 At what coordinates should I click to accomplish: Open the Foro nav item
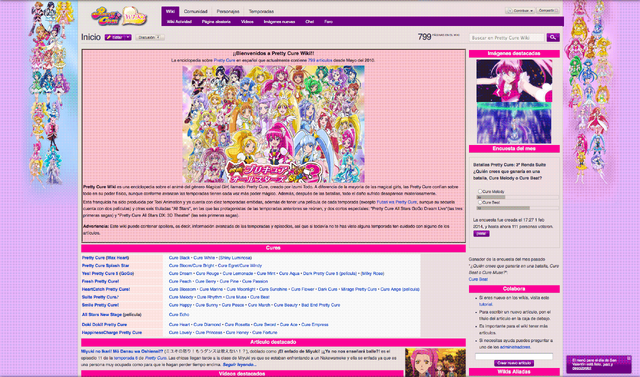328,22
